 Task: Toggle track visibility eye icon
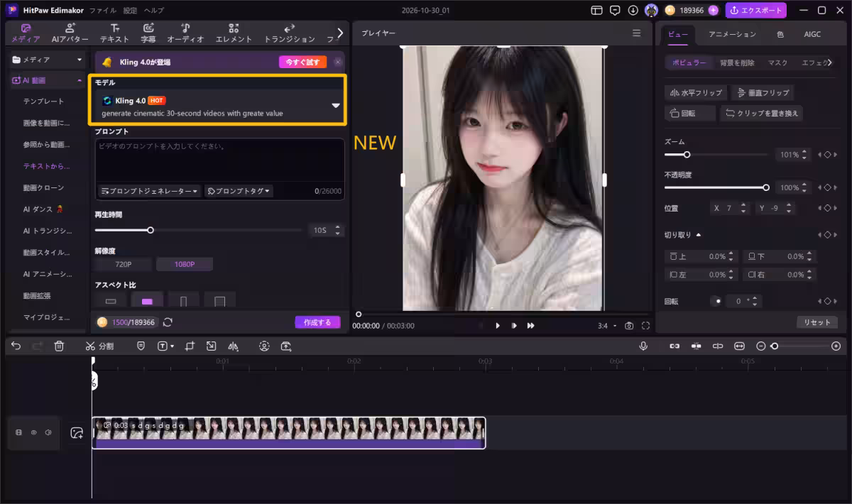coord(33,432)
